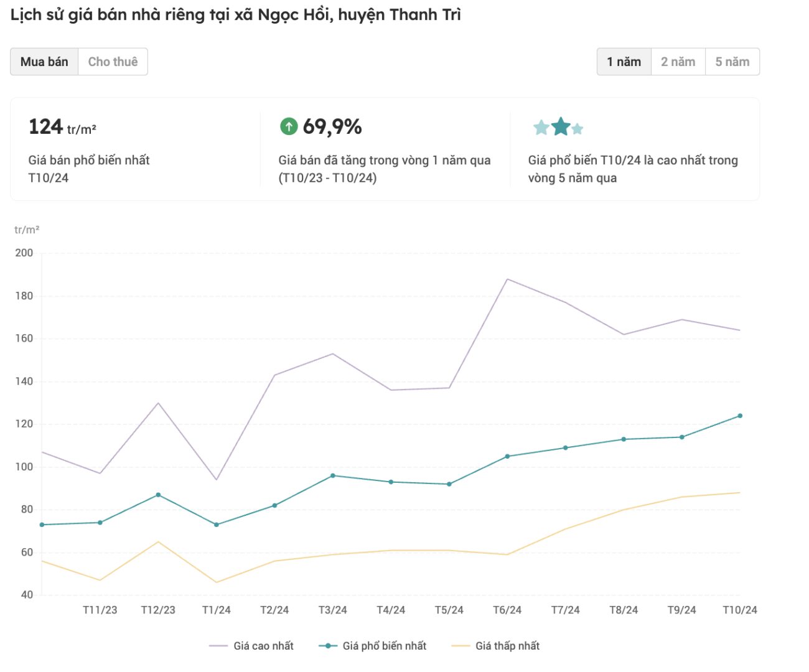Toggle the Giá thấp nhất legend series
This screenshot has width=809, height=672.
(495, 646)
